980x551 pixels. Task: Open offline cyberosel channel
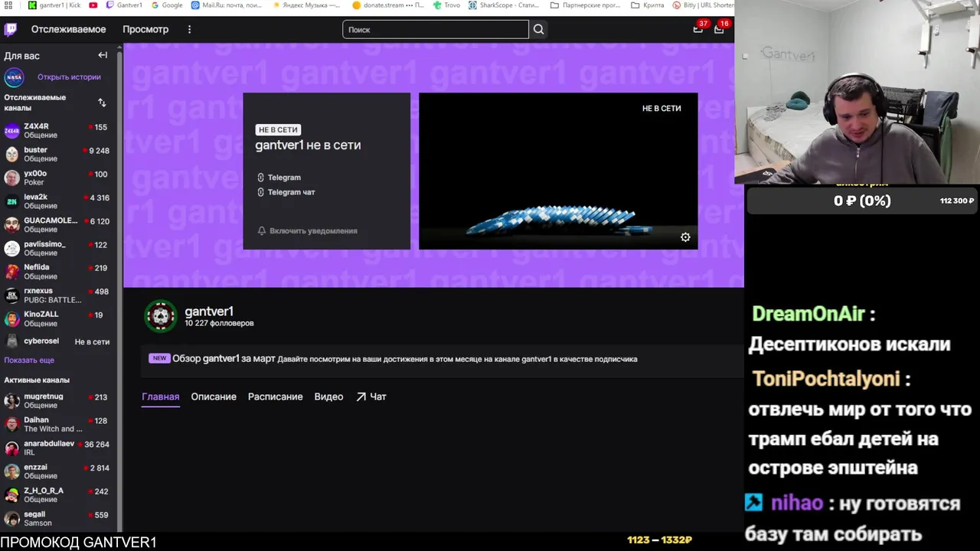[x=57, y=341]
